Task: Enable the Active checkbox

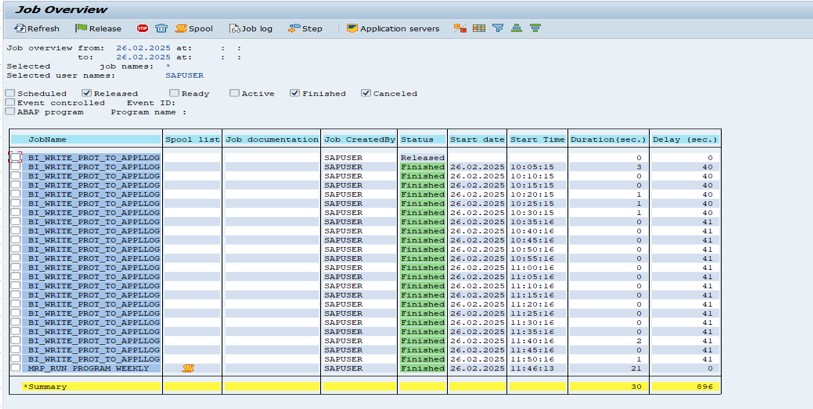Action: (x=234, y=93)
